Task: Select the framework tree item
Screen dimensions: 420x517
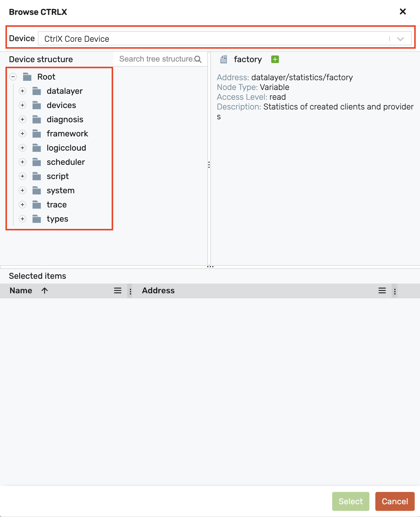Action: [x=67, y=134]
